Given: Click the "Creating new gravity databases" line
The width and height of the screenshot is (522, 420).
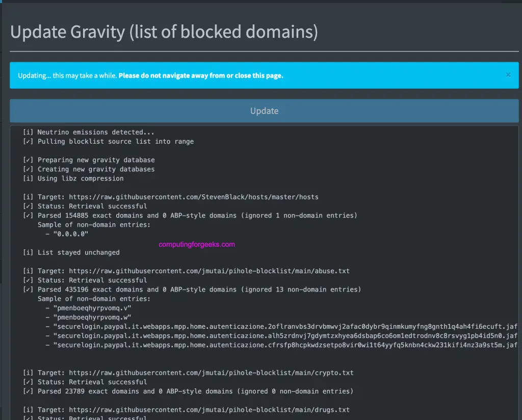Looking at the screenshot, I should click(89, 169).
